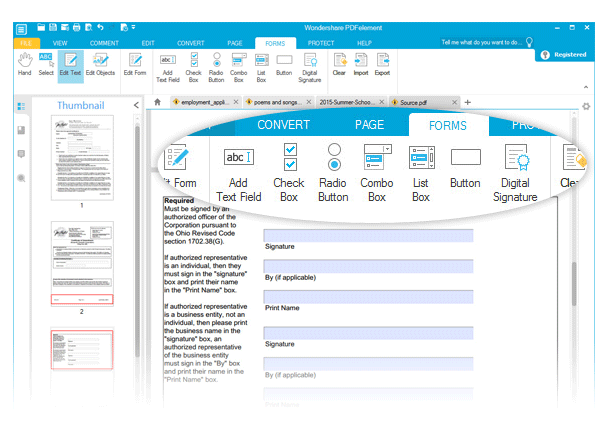
Task: Click the Save disk quick-access icon
Action: 53,27
